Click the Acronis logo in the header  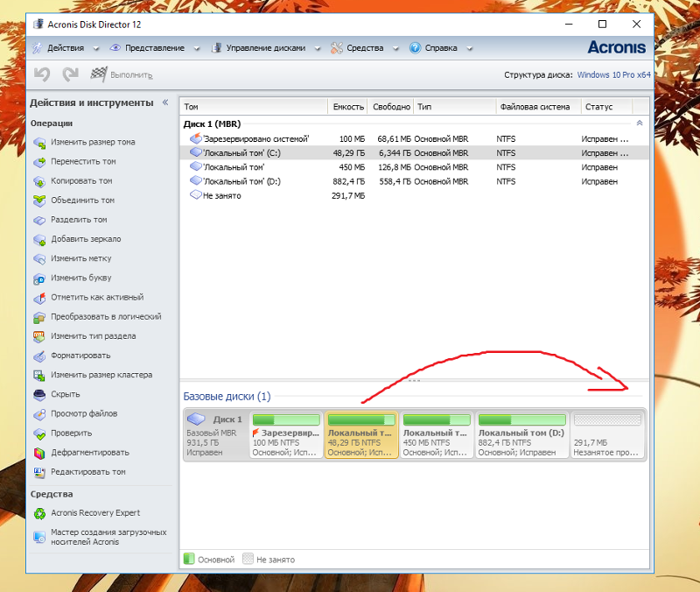616,47
